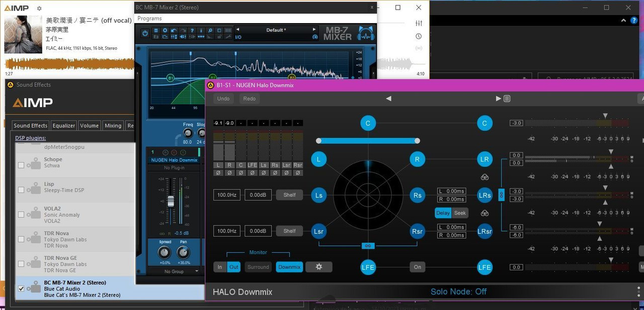
Task: Select the Ls input channel node
Action: [x=318, y=195]
